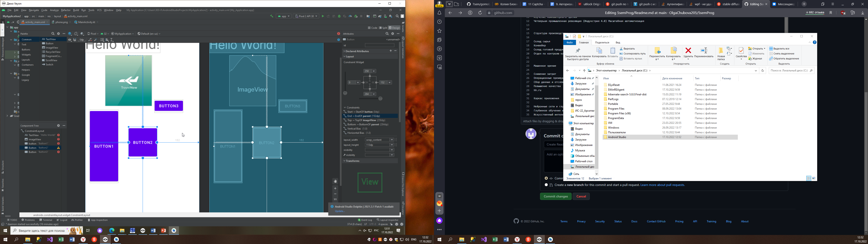The image size is (868, 244).
Task: Open the Refactor menu
Action: [x=66, y=10]
